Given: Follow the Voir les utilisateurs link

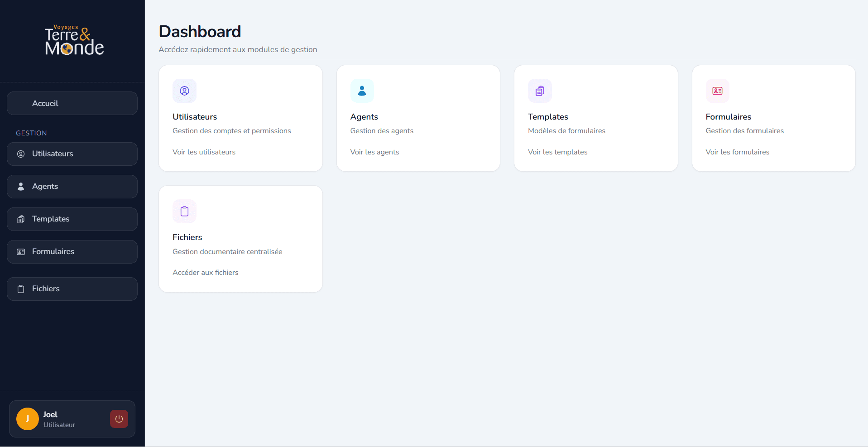Looking at the screenshot, I should tap(204, 152).
